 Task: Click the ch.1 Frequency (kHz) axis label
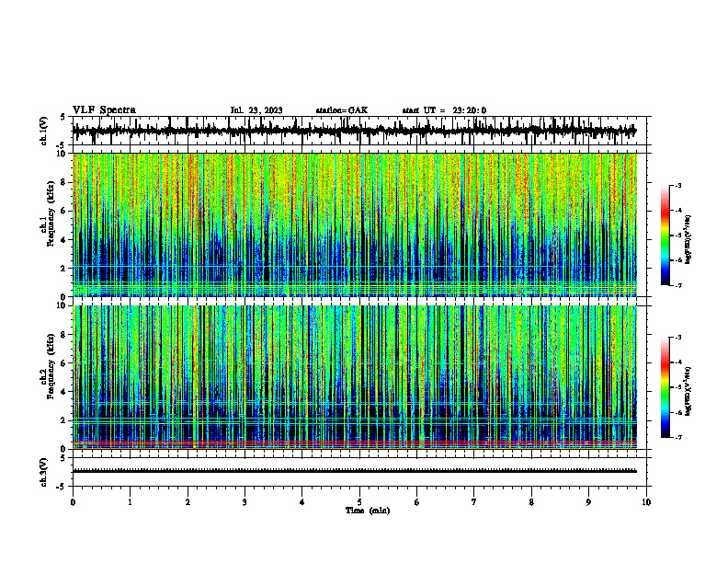pyautogui.click(x=47, y=224)
